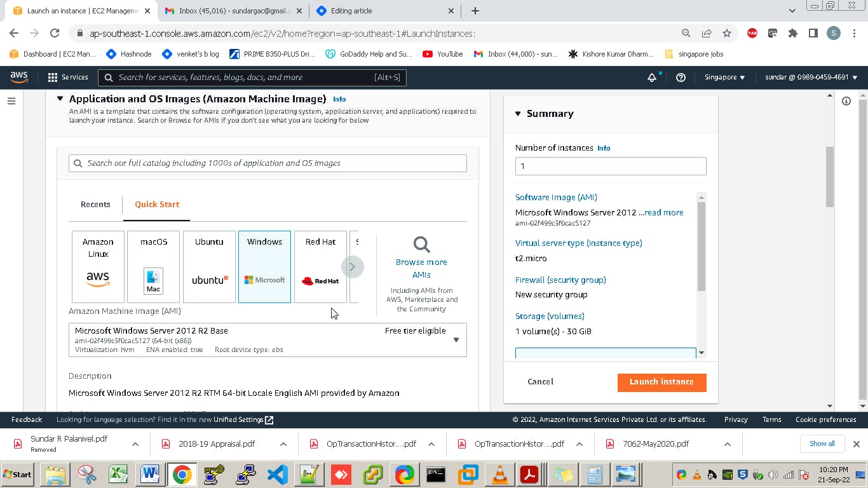Open the Hashnode bookmark

(x=129, y=54)
